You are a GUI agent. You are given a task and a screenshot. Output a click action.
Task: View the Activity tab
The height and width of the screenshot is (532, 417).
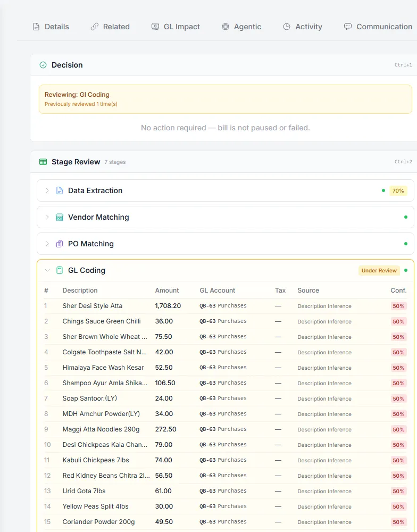[x=302, y=27]
